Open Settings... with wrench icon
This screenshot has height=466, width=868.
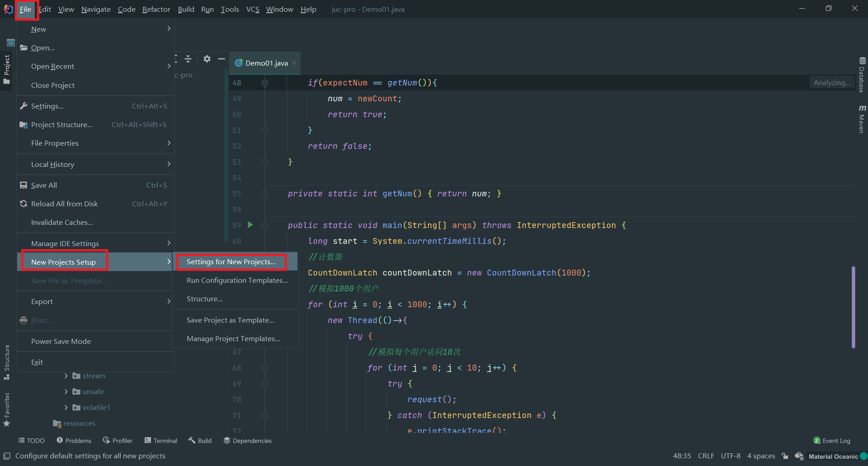point(96,106)
